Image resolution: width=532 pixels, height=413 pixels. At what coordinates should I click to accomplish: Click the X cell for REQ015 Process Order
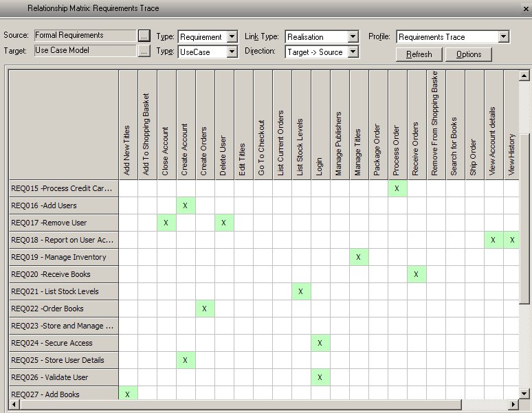(x=397, y=188)
